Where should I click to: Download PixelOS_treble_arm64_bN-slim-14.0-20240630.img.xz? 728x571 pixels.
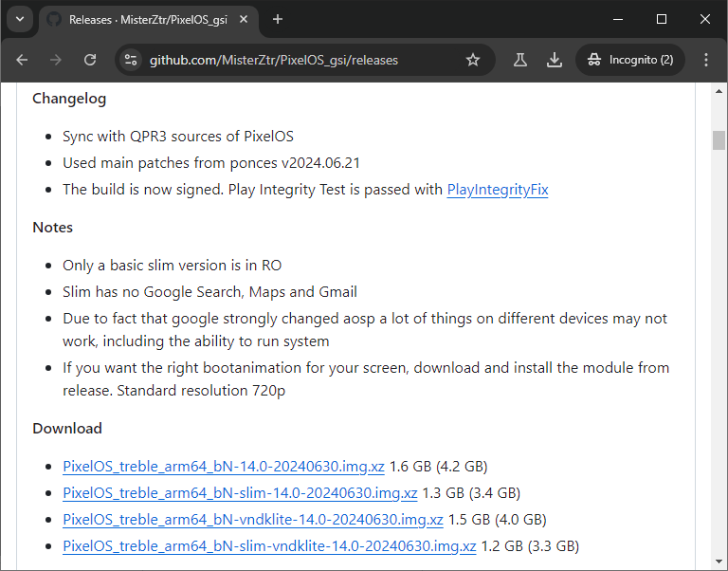point(240,493)
